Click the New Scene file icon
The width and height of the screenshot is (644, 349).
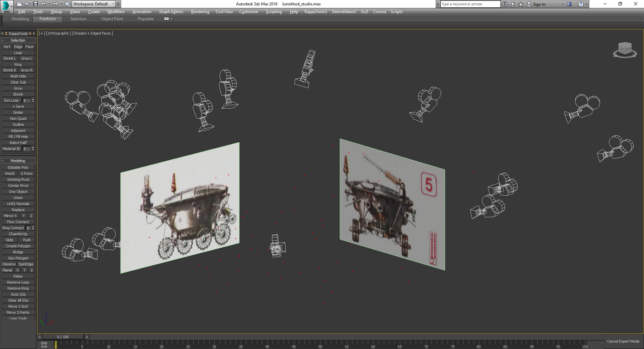point(19,4)
